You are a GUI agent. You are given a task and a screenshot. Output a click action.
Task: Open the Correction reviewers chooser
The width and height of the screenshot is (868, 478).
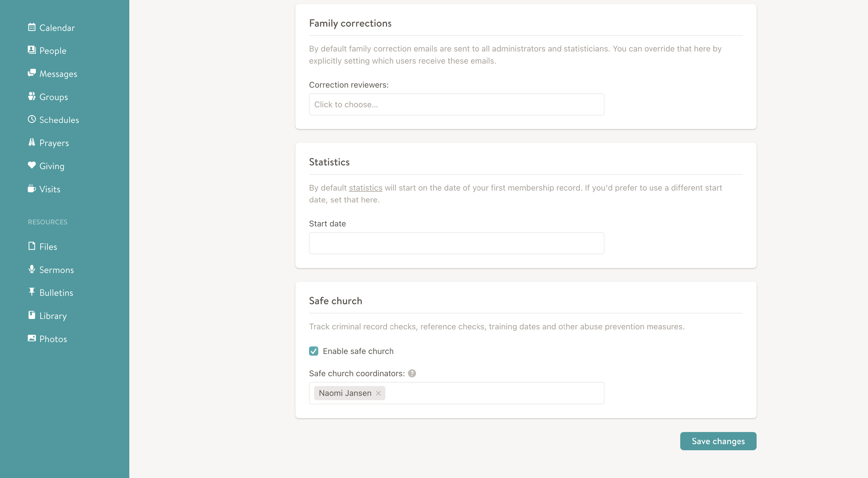pyautogui.click(x=456, y=104)
